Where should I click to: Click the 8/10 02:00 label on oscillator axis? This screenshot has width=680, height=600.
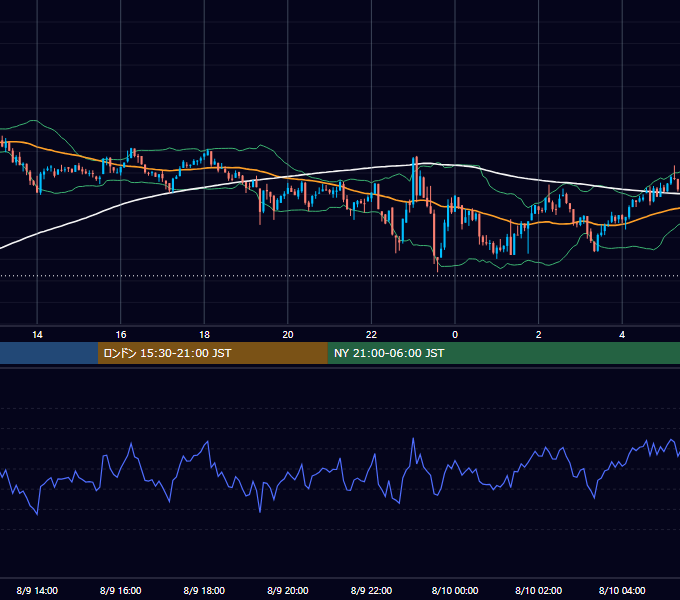click(539, 590)
